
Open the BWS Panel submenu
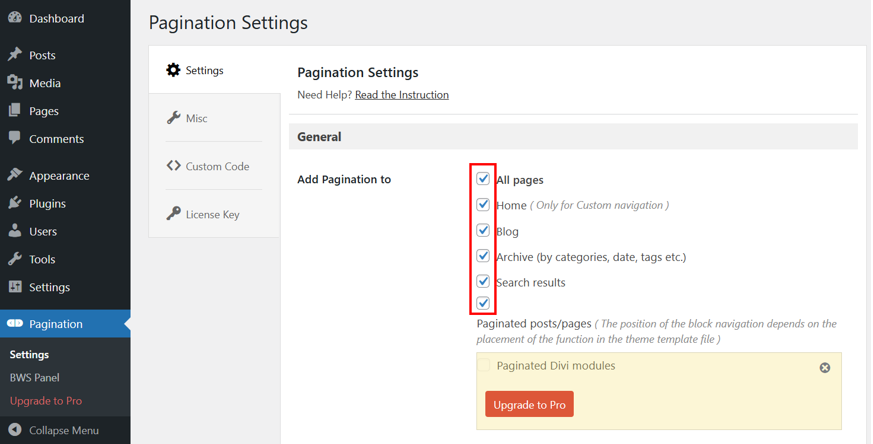[x=35, y=377]
